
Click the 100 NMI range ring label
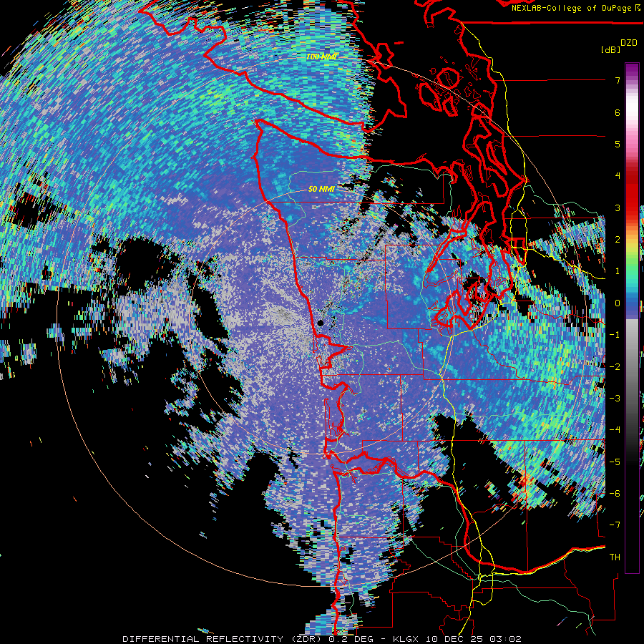pyautogui.click(x=322, y=57)
